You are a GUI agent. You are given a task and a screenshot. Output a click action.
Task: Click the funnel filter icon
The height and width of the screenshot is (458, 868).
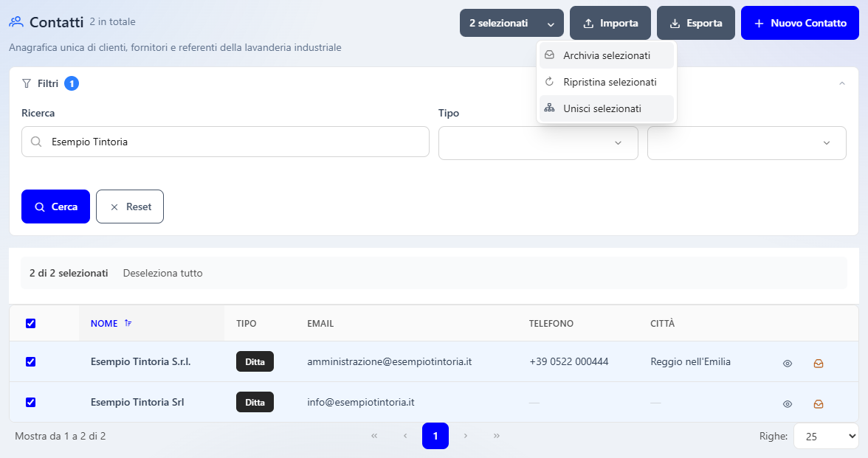pyautogui.click(x=26, y=83)
